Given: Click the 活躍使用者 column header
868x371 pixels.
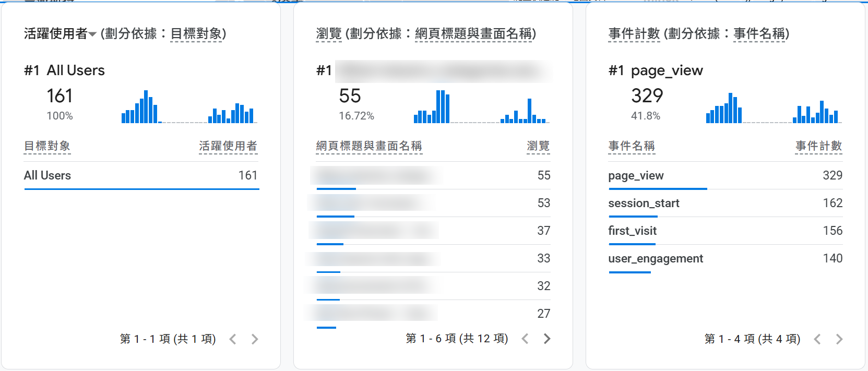Looking at the screenshot, I should pyautogui.click(x=228, y=146).
